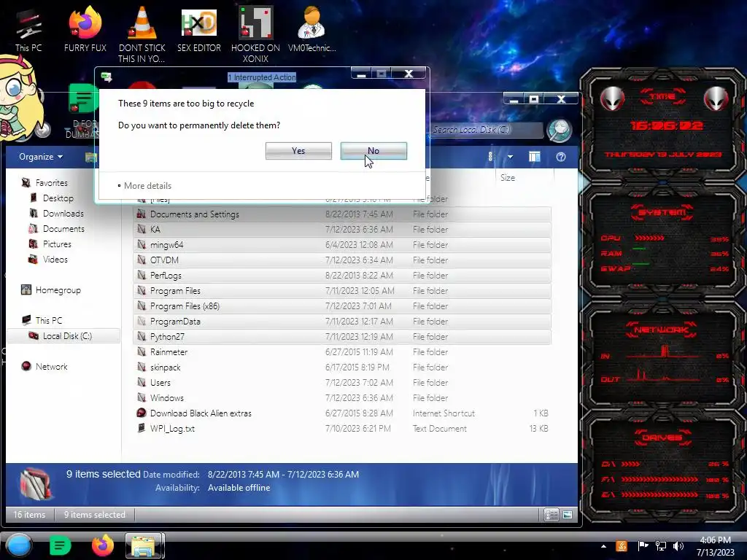Toggle the preview pane icon
Screen dimensions: 747x560
(x=535, y=157)
